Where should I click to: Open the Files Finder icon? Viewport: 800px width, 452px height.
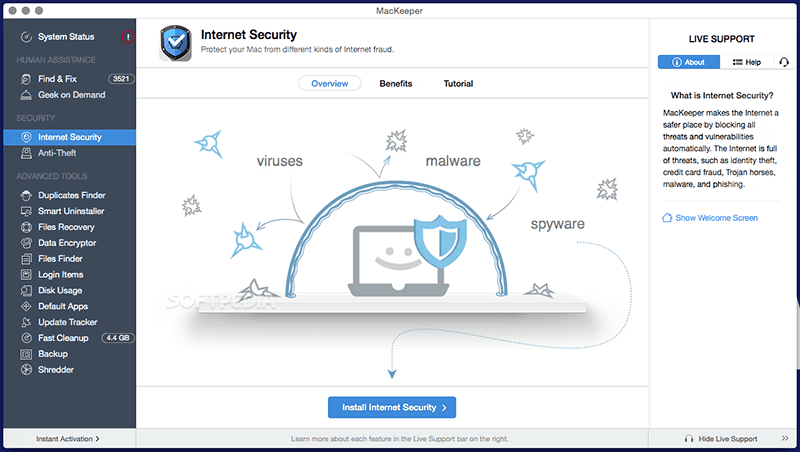coord(26,259)
